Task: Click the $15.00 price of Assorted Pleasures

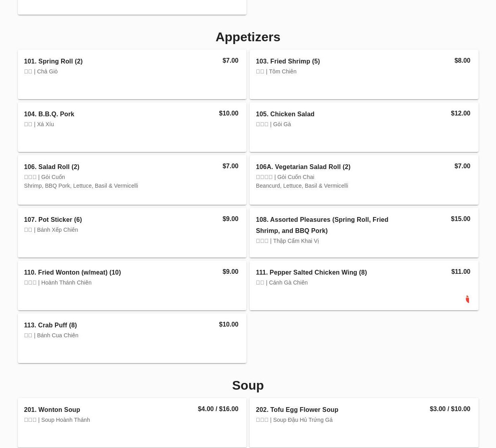Action: (x=460, y=219)
